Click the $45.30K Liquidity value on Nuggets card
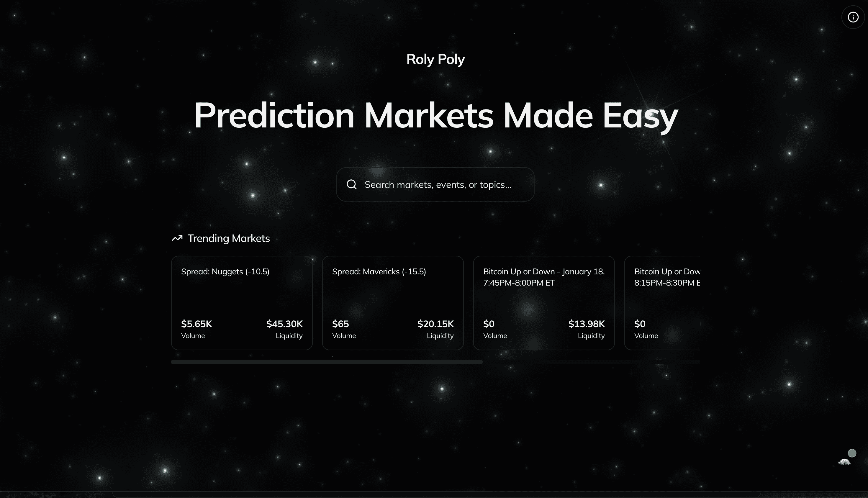This screenshot has height=498, width=868. pos(284,324)
